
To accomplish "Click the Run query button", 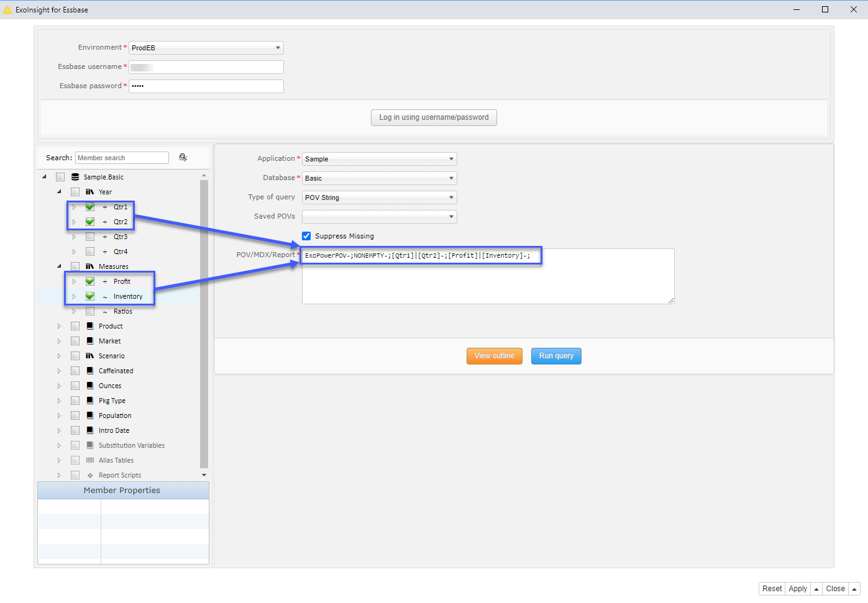I will pyautogui.click(x=556, y=356).
